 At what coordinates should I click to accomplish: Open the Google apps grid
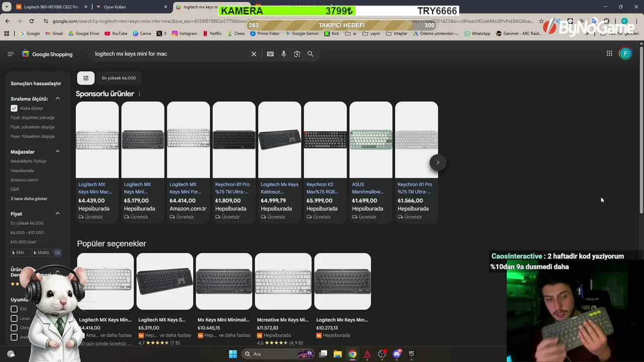click(609, 53)
